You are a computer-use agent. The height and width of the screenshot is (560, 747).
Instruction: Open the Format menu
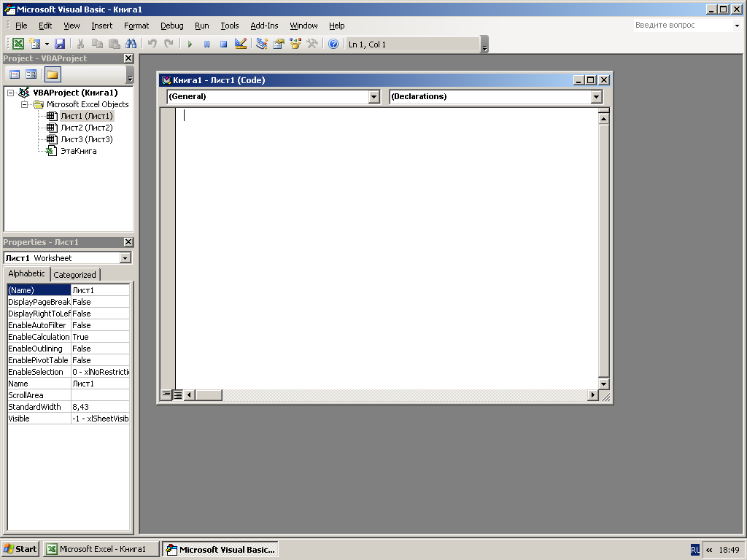pyautogui.click(x=136, y=26)
